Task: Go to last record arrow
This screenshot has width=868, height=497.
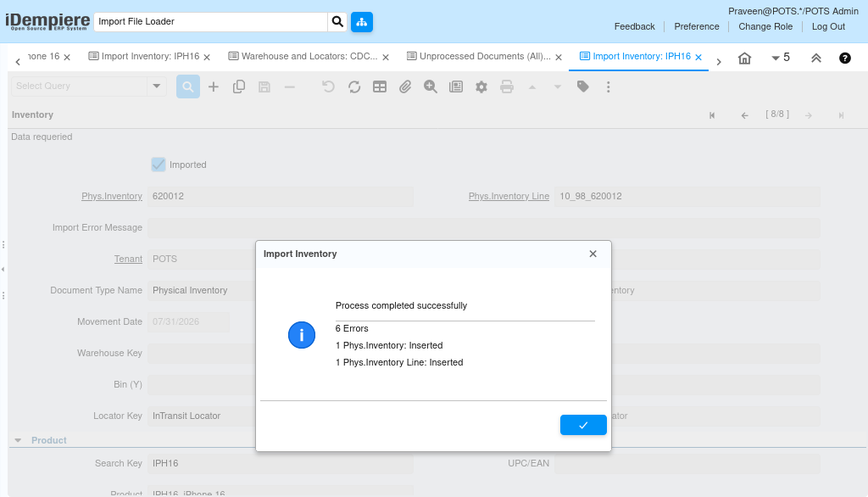Action: pyautogui.click(x=841, y=115)
